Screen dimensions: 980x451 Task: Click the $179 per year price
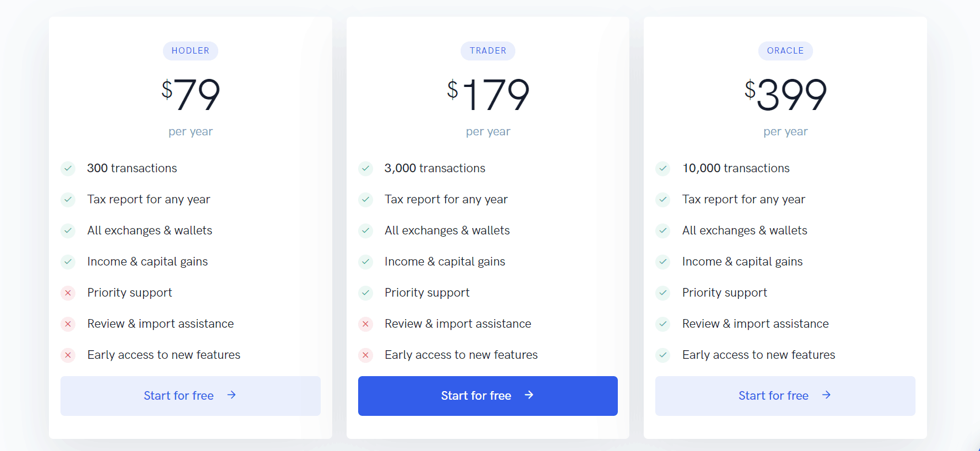tap(488, 107)
